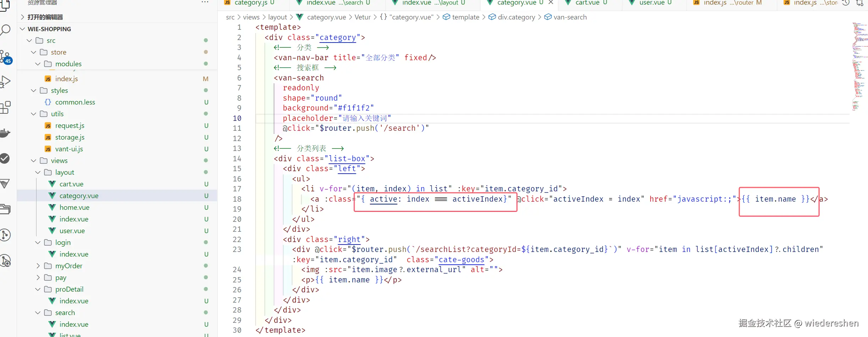Click the clock history icon above editor

[846, 3]
